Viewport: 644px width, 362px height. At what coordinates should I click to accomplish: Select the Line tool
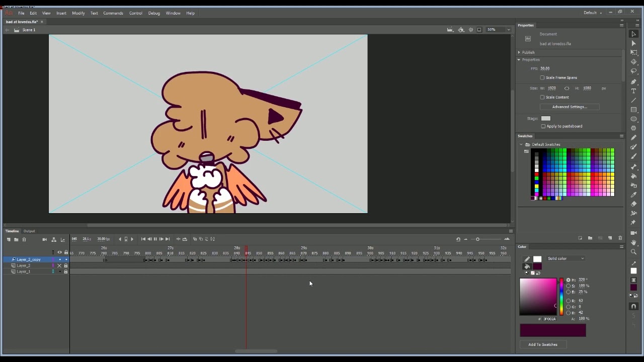(634, 100)
